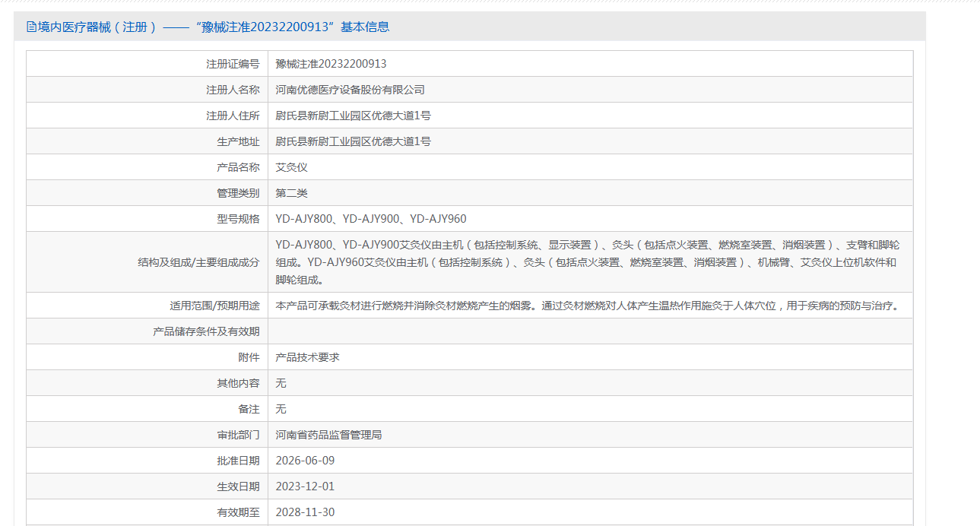Image resolution: width=980 pixels, height=526 pixels.
Task: Select the 型号规格 label
Action: [238, 219]
